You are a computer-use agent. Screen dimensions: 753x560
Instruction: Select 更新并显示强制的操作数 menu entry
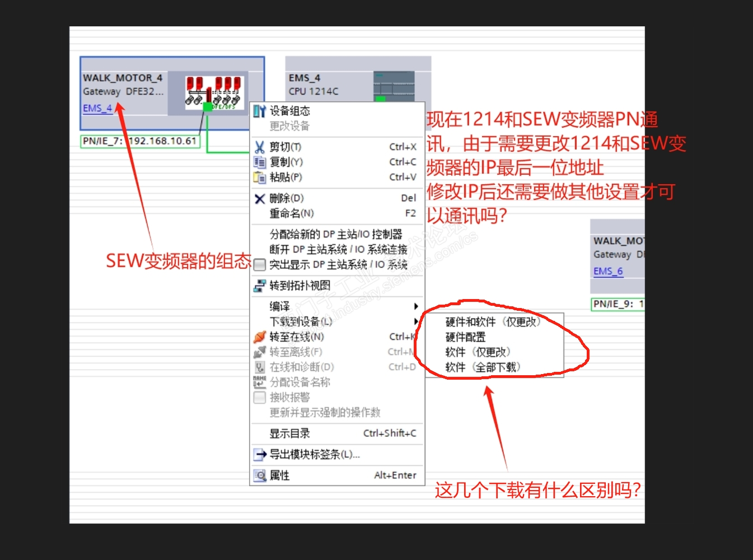[325, 413]
